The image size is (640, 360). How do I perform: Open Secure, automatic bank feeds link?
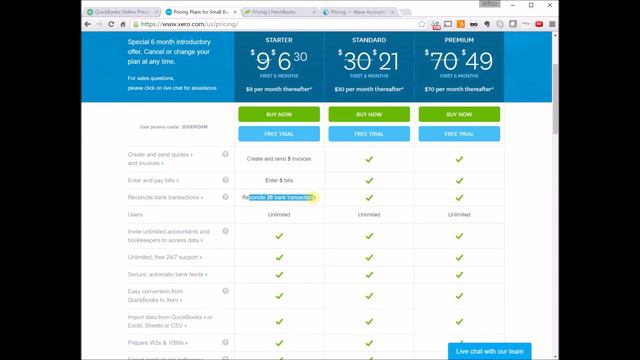[167, 275]
